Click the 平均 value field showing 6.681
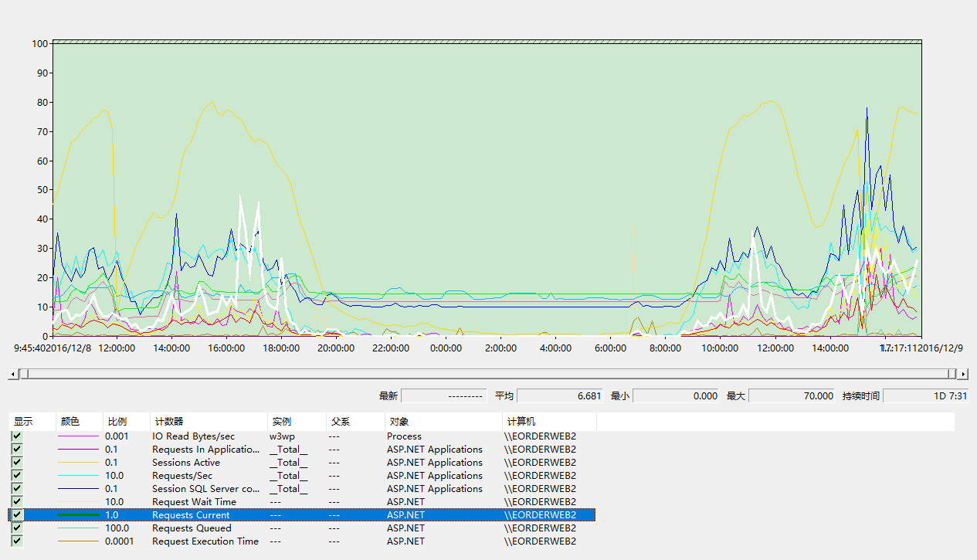This screenshot has width=977, height=560. (559, 395)
